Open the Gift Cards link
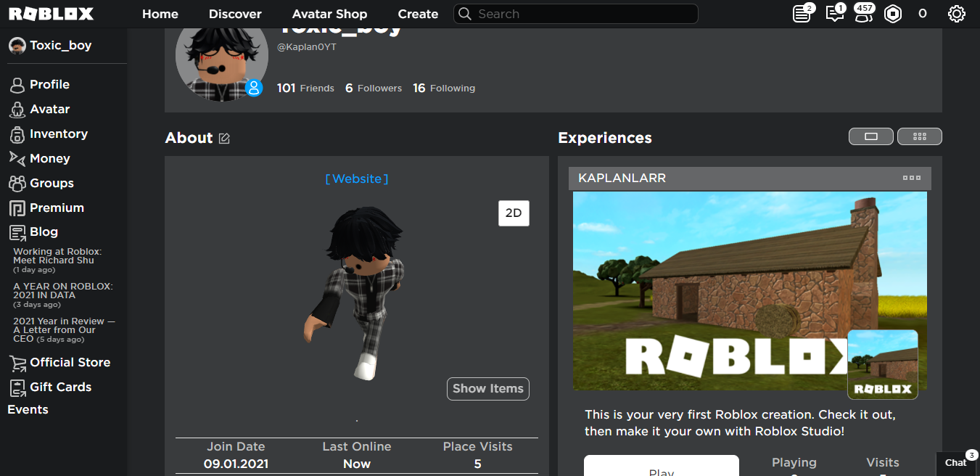 [61, 387]
